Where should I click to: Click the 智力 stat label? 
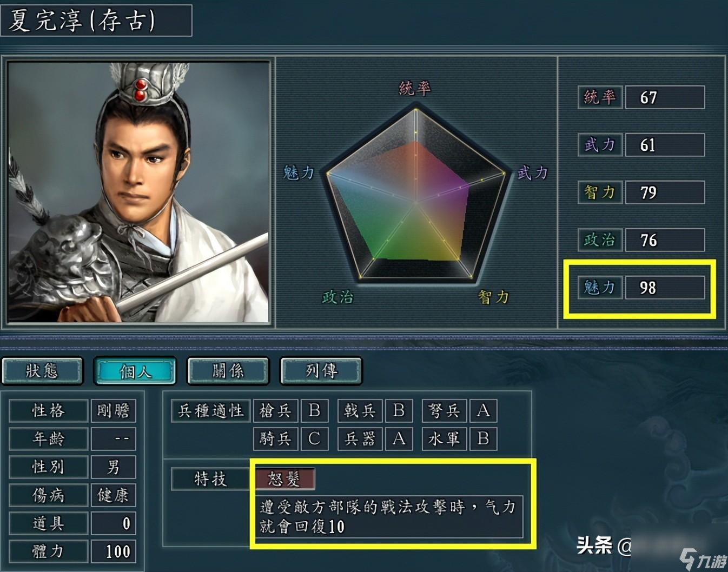tap(600, 192)
